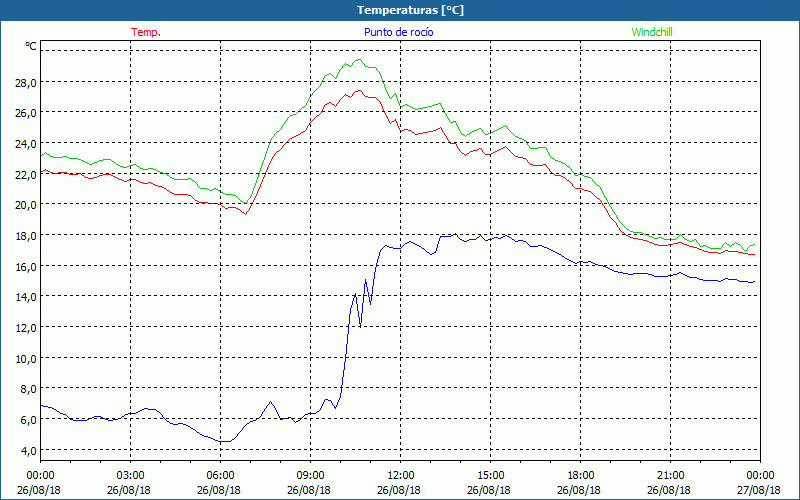This screenshot has width=800, height=500.
Task: Click the Temperaturas [°C] chart title
Action: (x=410, y=10)
